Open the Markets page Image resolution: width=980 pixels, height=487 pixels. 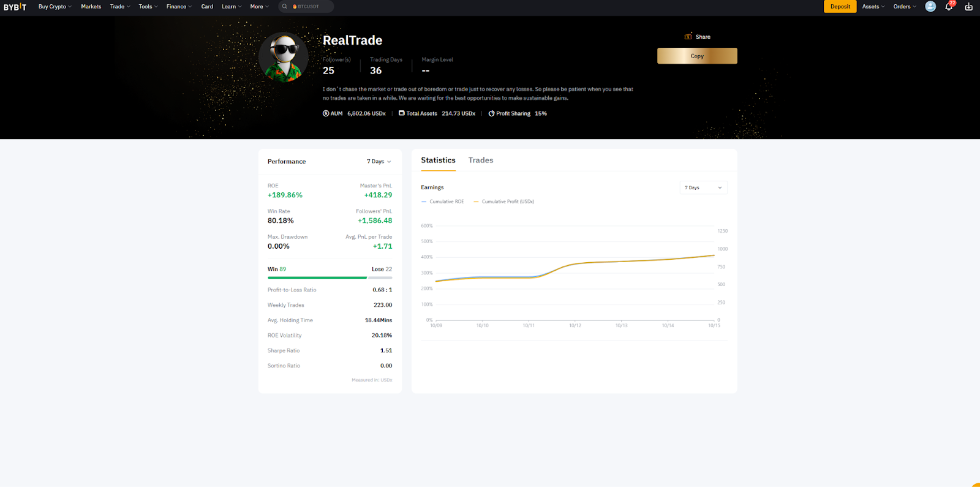pos(91,7)
